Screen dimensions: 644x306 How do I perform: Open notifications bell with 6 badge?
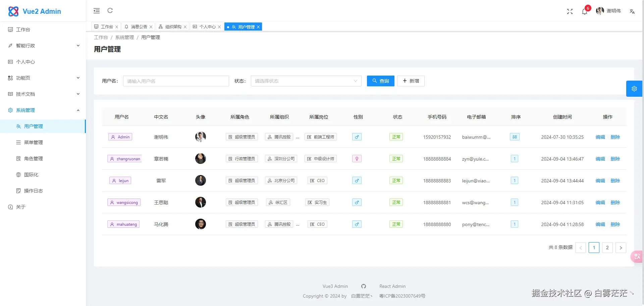pyautogui.click(x=585, y=11)
